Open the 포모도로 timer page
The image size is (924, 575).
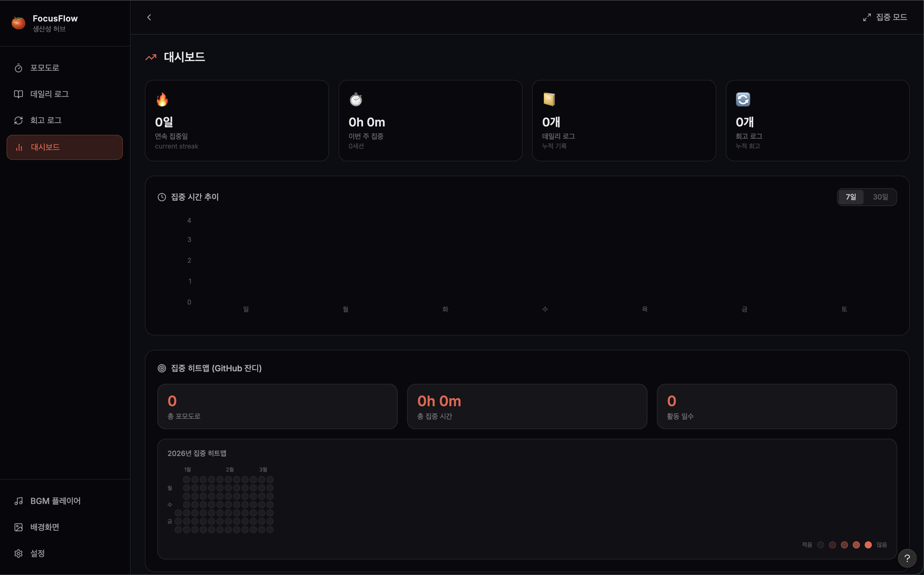[x=44, y=68]
